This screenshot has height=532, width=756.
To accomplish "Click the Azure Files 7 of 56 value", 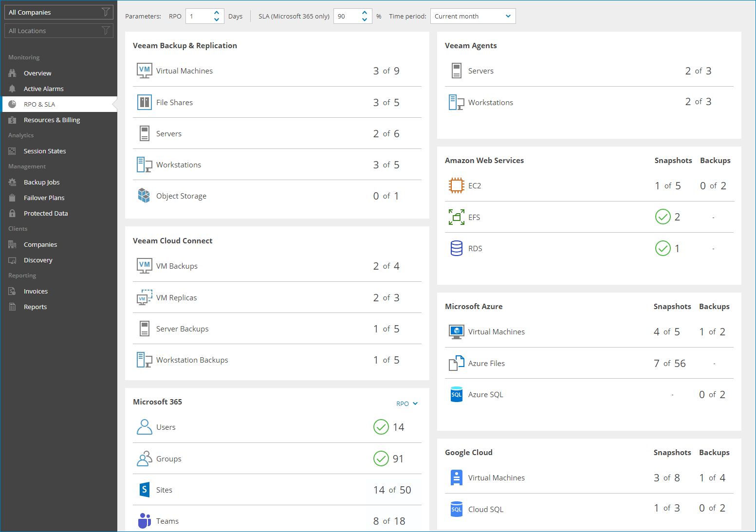I will click(670, 364).
